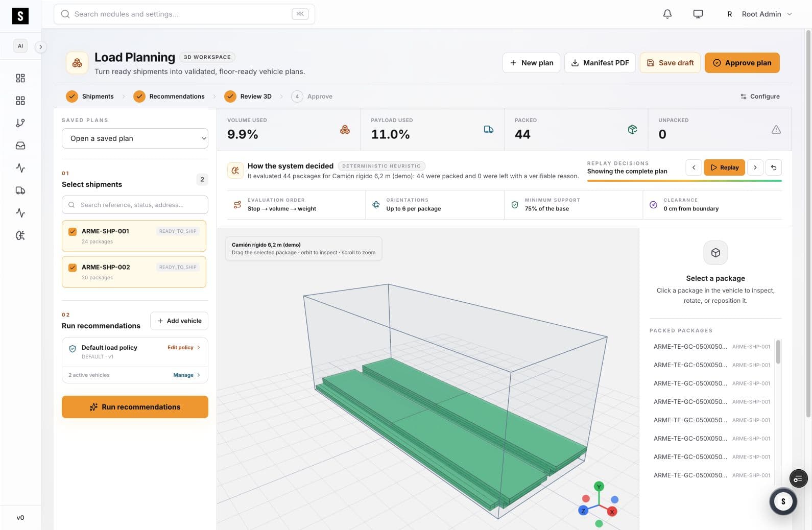
Task: Click the monitor display icon in header
Action: [x=698, y=14]
